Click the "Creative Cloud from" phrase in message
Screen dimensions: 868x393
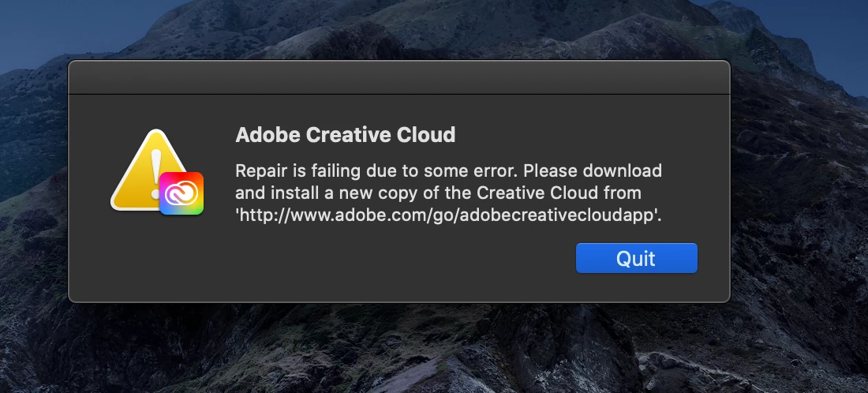(x=559, y=193)
